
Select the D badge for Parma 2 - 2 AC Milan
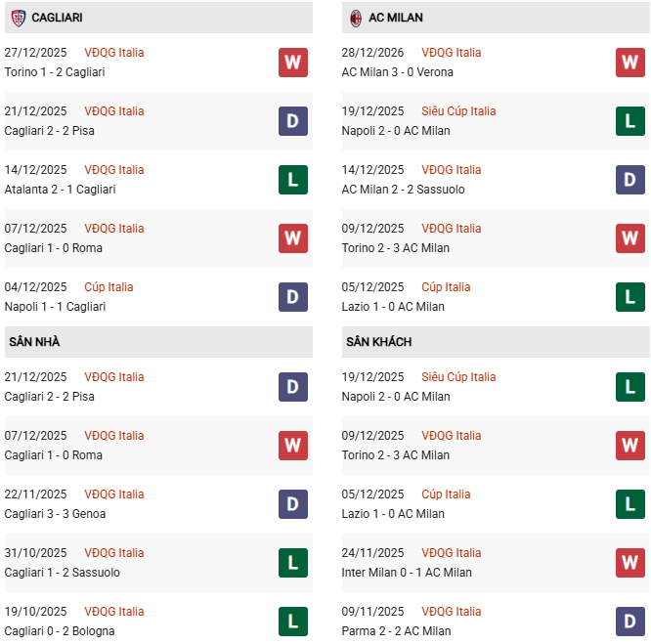629,622
